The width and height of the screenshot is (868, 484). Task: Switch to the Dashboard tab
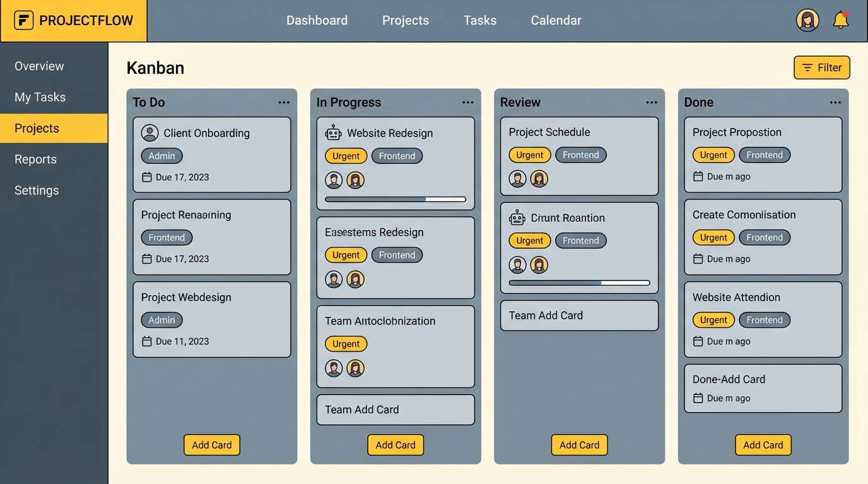(x=317, y=20)
